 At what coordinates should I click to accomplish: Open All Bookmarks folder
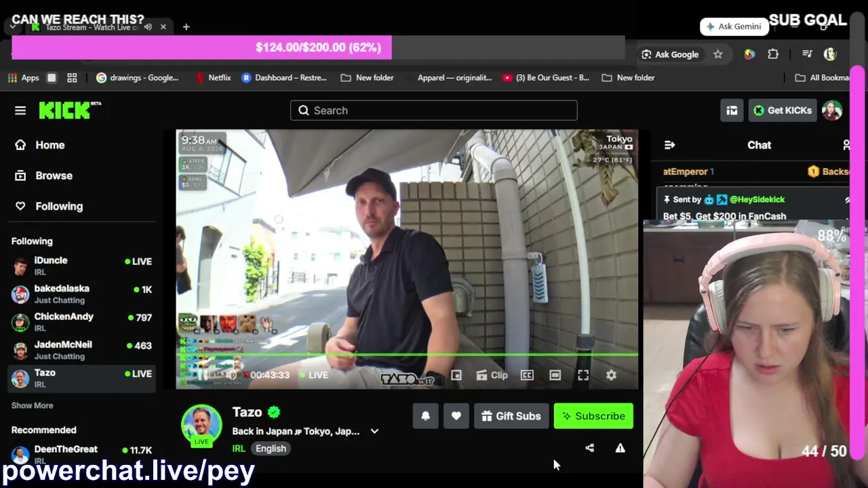pos(824,78)
